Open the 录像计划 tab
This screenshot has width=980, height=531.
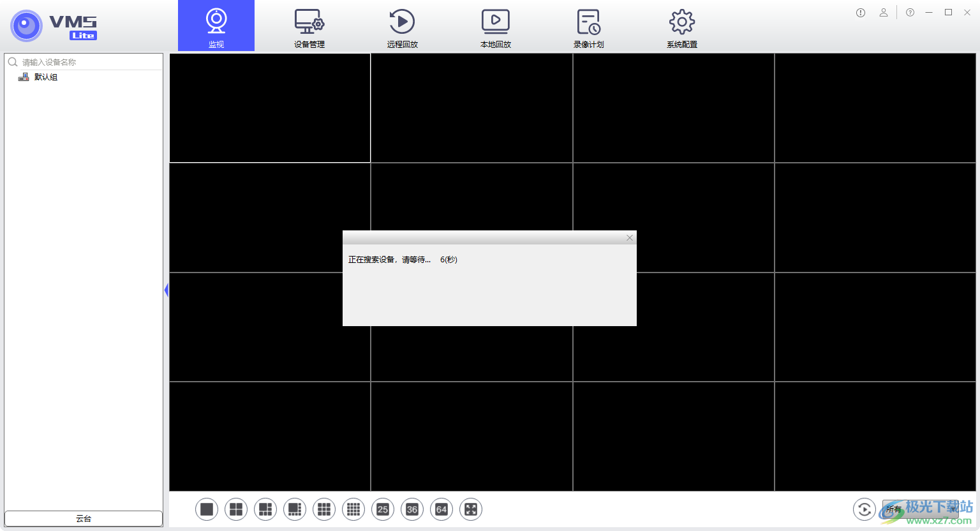[x=588, y=27]
